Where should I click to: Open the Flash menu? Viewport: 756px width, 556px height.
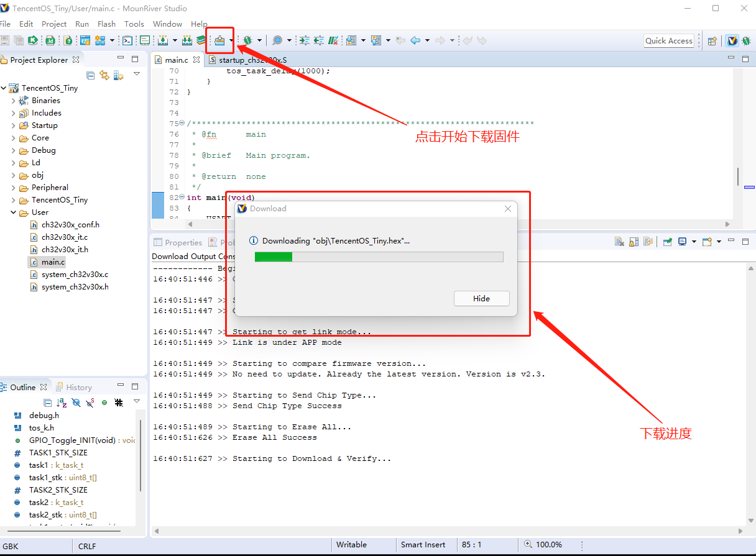click(x=106, y=24)
